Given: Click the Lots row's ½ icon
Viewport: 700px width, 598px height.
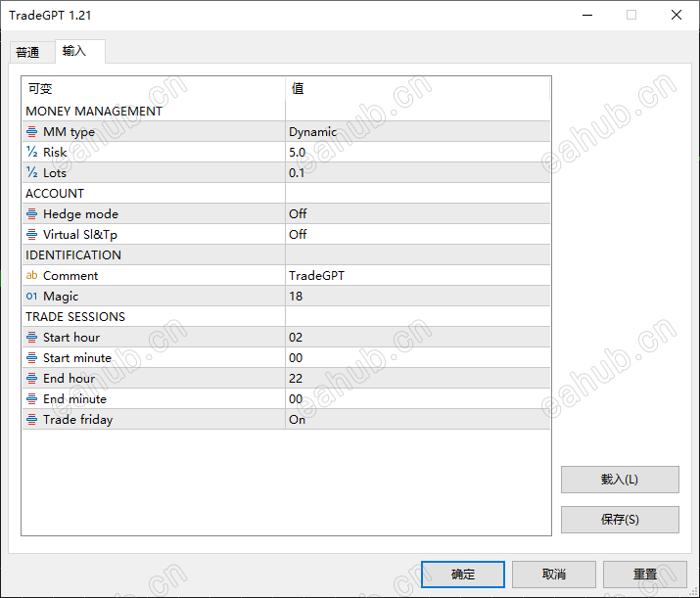Looking at the screenshot, I should pos(31,172).
